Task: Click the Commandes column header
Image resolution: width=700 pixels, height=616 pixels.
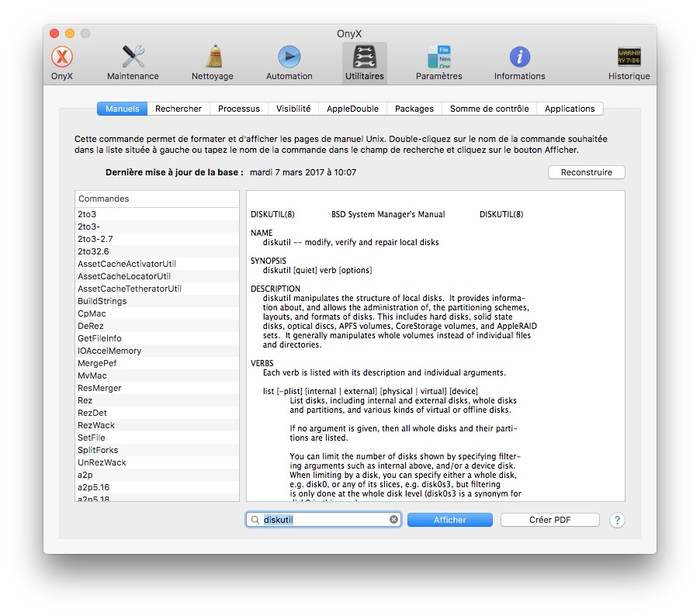Action: (x=157, y=199)
